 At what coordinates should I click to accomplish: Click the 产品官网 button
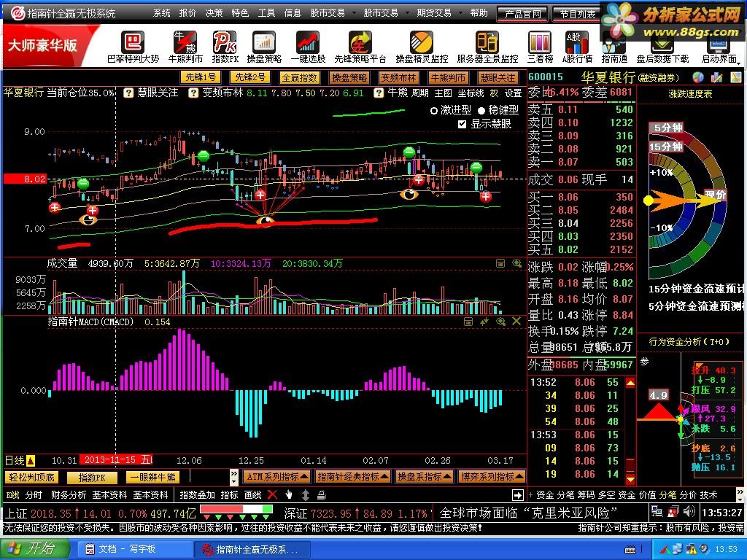(522, 15)
